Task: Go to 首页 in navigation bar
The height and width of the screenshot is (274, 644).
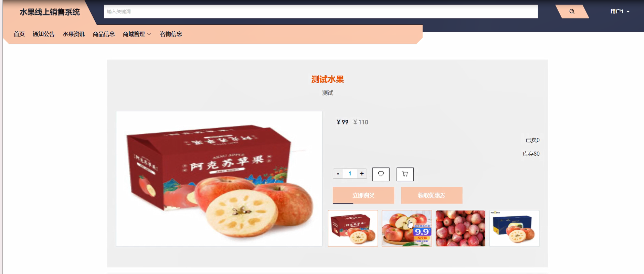Action: pos(19,34)
